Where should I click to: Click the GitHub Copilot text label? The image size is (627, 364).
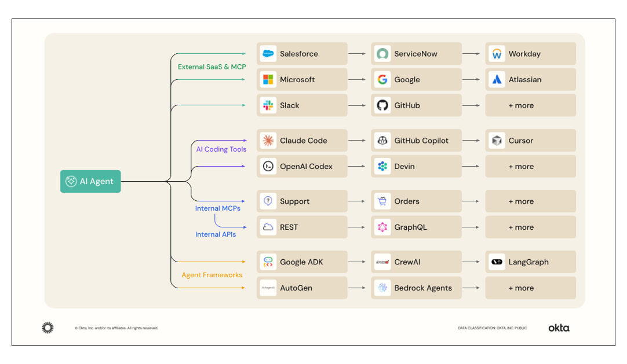421,141
